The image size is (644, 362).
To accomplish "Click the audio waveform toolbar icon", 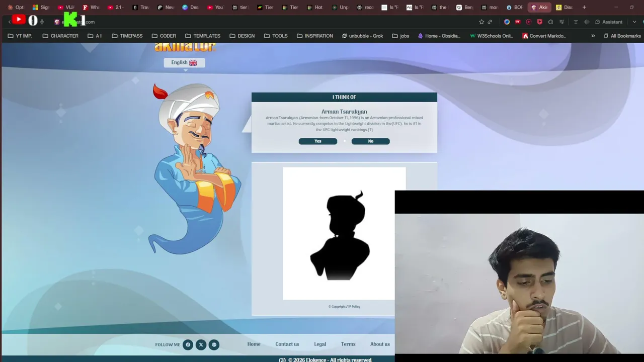I will tap(587, 22).
